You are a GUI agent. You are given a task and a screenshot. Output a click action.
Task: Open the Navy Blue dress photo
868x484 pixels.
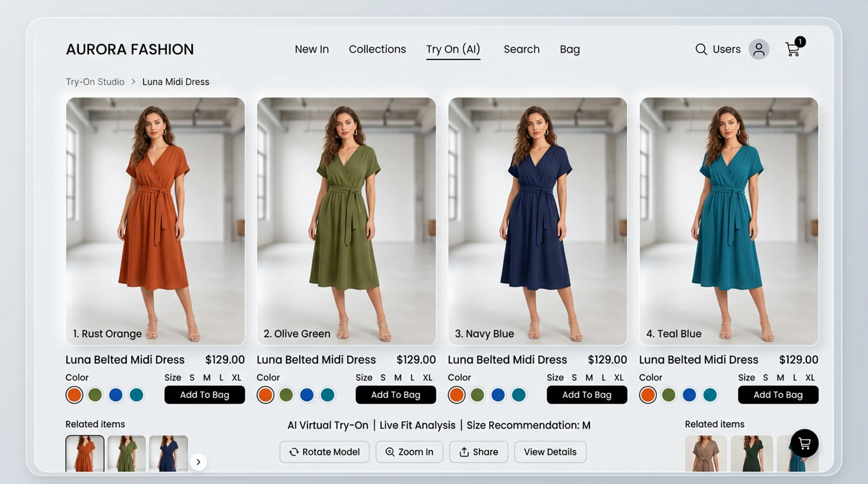tap(538, 221)
